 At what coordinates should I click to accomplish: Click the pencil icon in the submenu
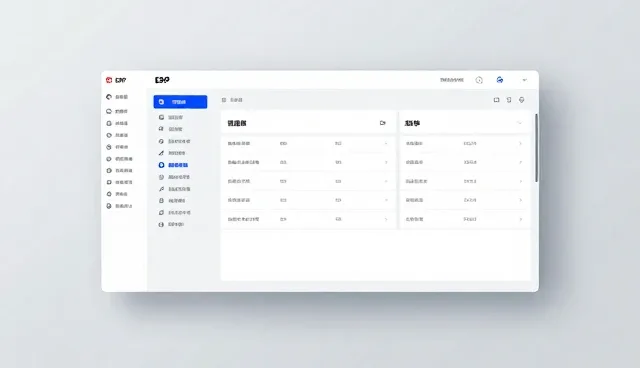click(161, 153)
